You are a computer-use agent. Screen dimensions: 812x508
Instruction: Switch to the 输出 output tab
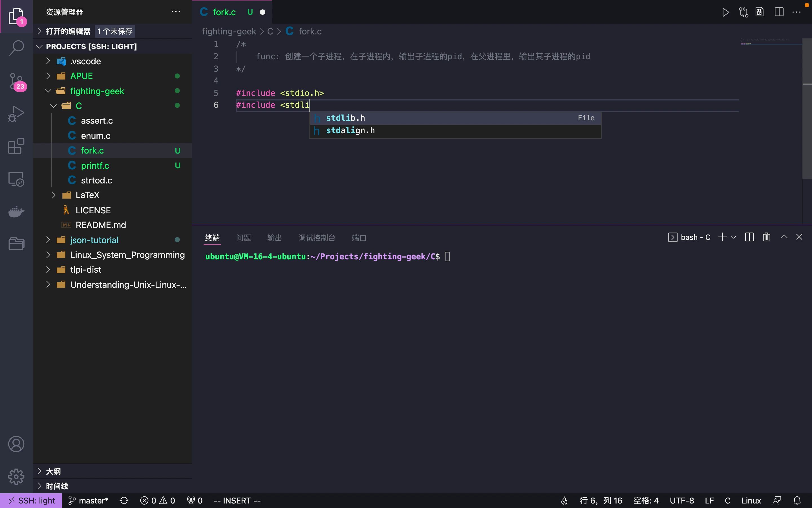(274, 238)
